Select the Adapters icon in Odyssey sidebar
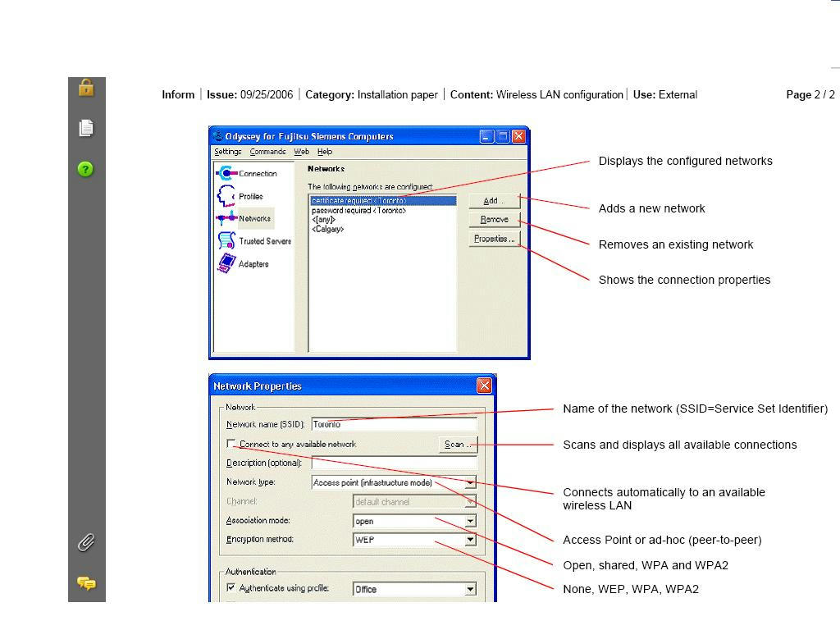 pos(226,263)
